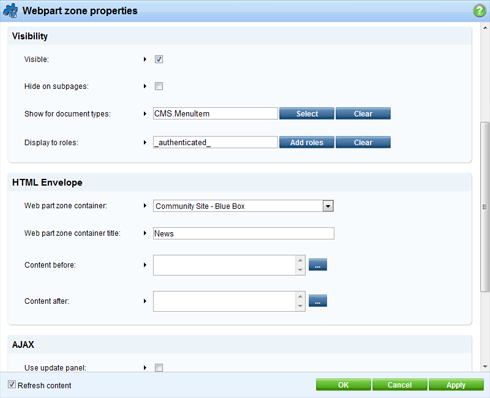Click the Content before textarea up-scroll arrow
The image size is (490, 398).
click(x=300, y=260)
